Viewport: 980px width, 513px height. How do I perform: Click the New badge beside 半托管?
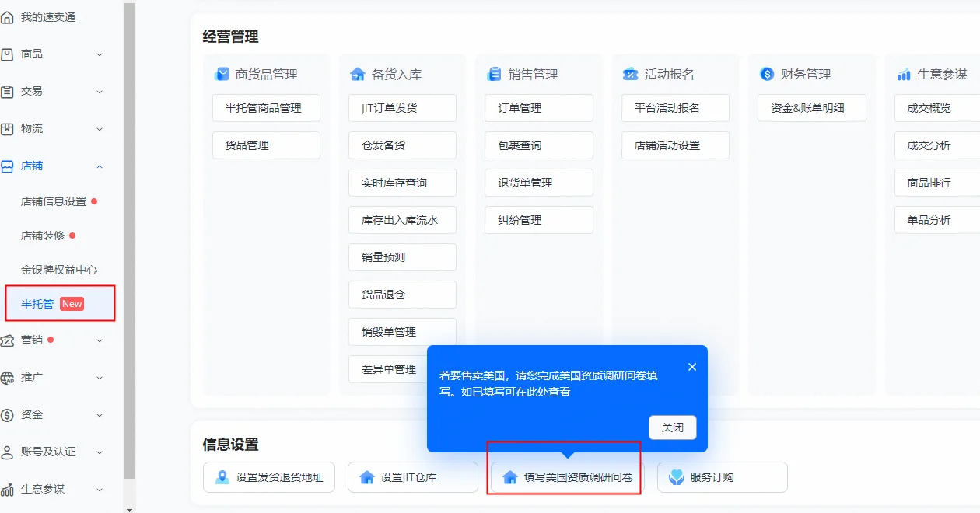pyautogui.click(x=72, y=304)
